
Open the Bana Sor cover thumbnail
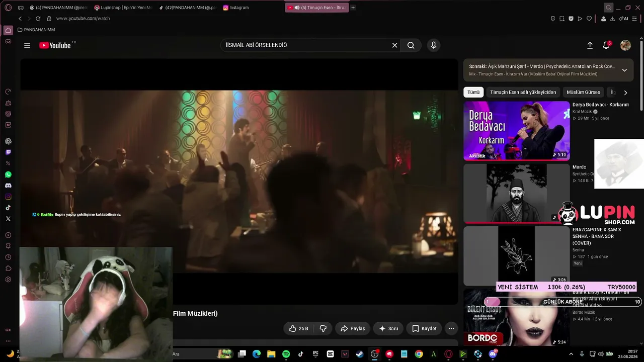(x=517, y=255)
